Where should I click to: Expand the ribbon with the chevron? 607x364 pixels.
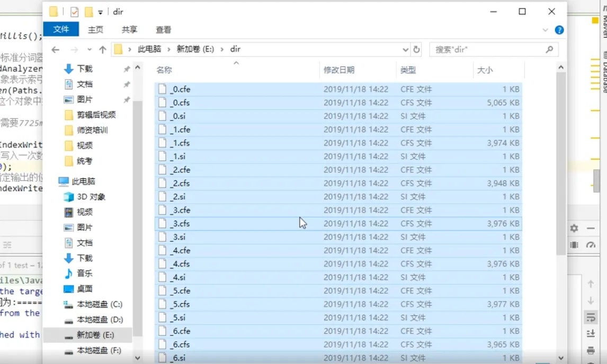pos(545,30)
